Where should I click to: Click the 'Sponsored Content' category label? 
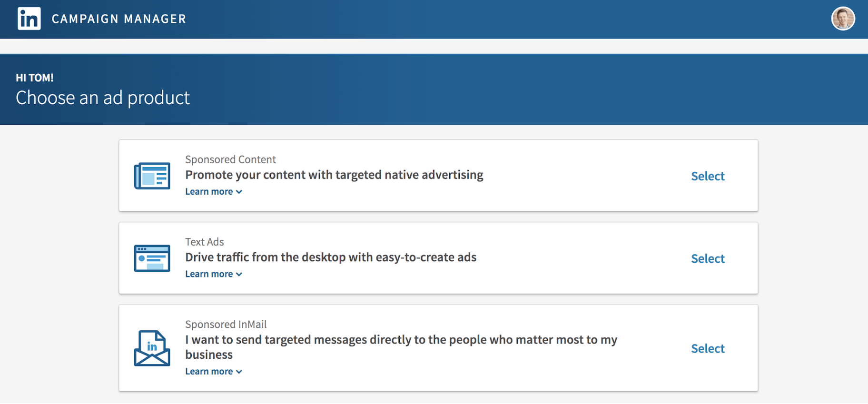coord(230,159)
